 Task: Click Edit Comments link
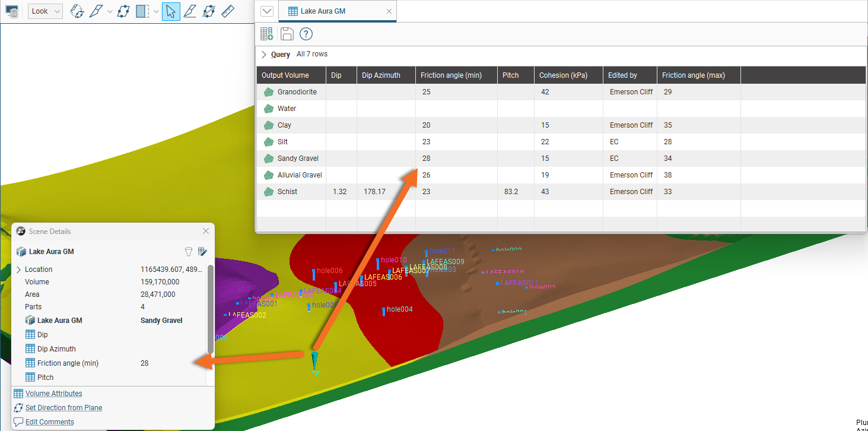click(49, 422)
